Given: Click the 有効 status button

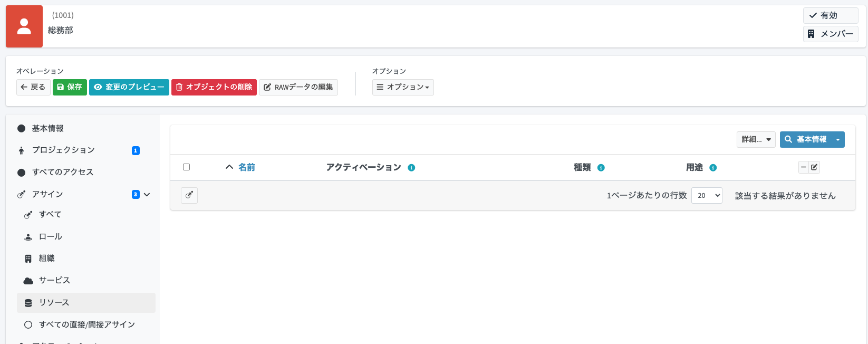Looking at the screenshot, I should tap(831, 15).
